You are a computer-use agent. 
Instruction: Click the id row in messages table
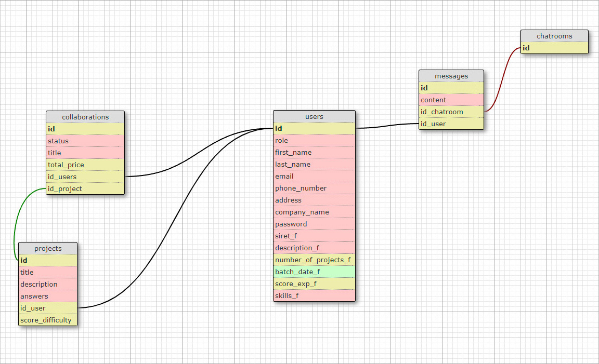(x=451, y=88)
